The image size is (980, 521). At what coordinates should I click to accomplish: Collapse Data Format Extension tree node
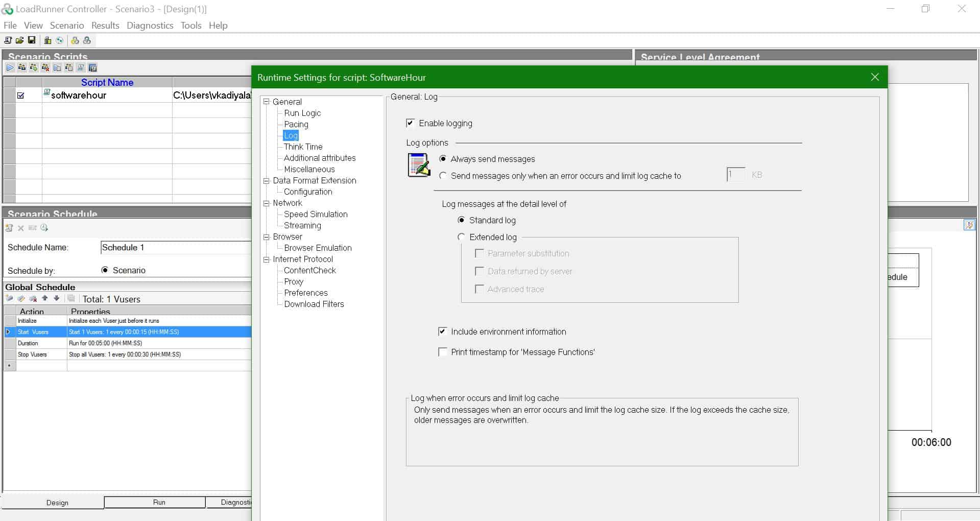266,180
